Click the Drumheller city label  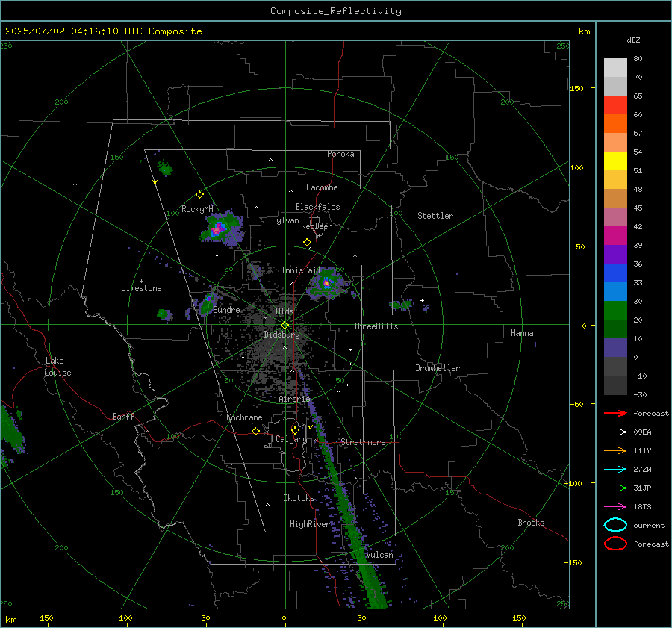tap(438, 368)
